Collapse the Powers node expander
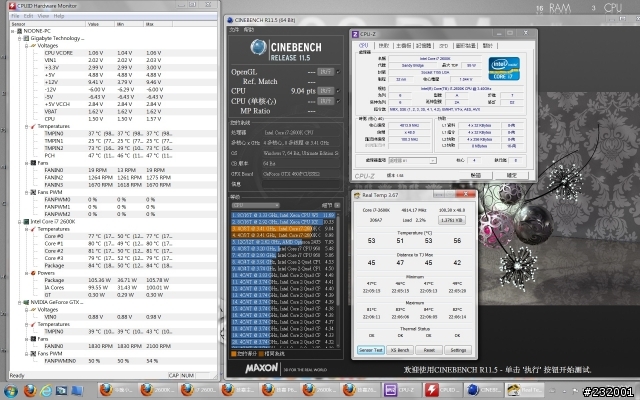Screen dimensions: 640x400 click(27, 273)
